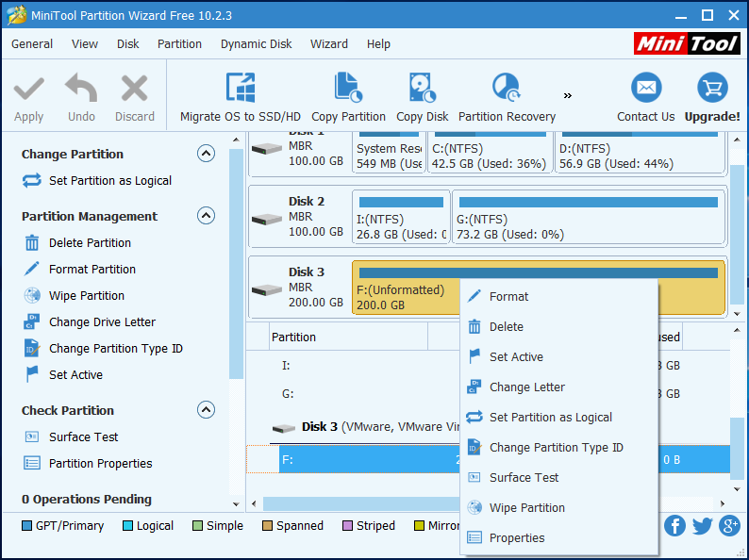Click the Undo arrow icon

point(81,89)
